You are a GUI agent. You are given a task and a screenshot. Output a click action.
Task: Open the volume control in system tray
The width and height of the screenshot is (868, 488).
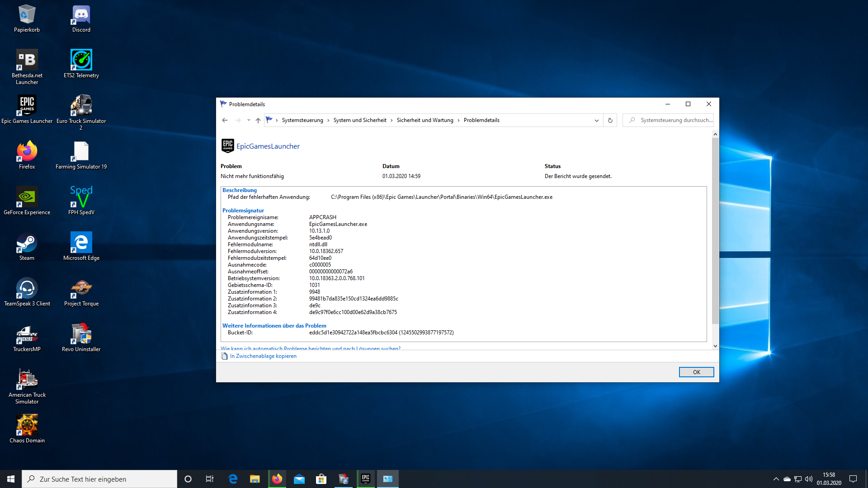(809, 479)
